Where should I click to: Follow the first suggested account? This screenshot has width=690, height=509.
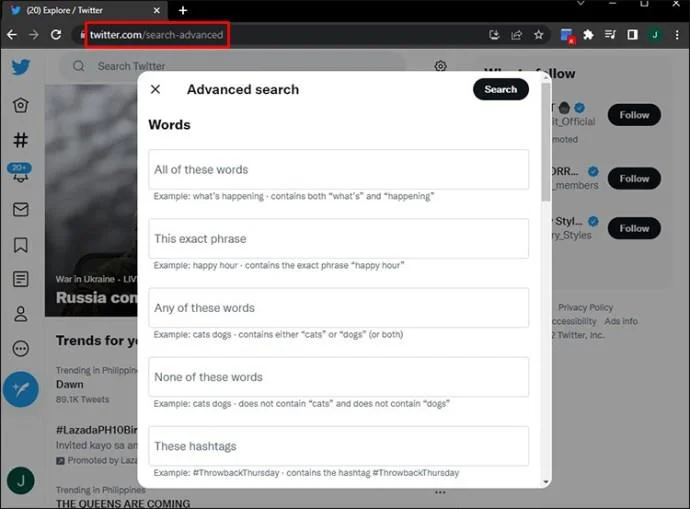[x=634, y=115]
